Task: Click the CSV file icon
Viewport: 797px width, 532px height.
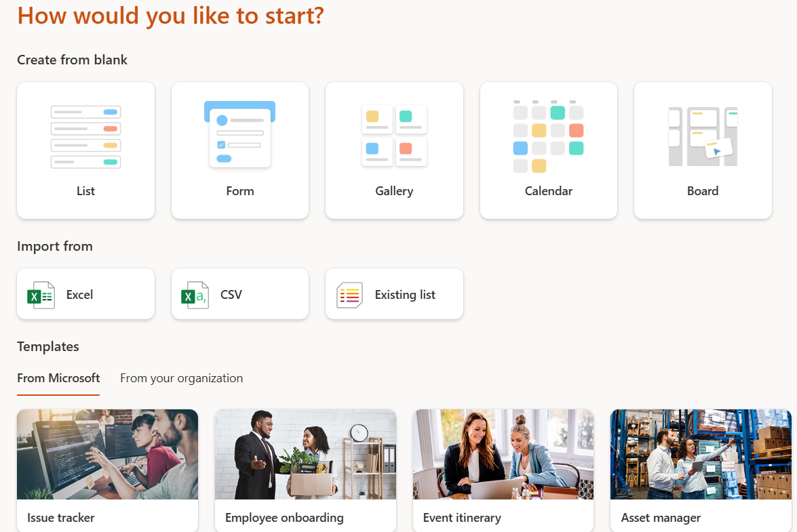Action: point(195,295)
